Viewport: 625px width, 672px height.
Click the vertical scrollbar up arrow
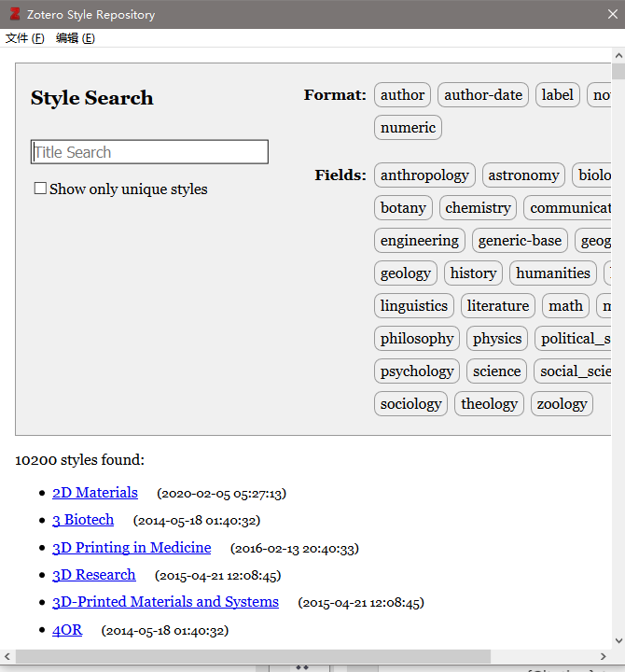[x=618, y=56]
